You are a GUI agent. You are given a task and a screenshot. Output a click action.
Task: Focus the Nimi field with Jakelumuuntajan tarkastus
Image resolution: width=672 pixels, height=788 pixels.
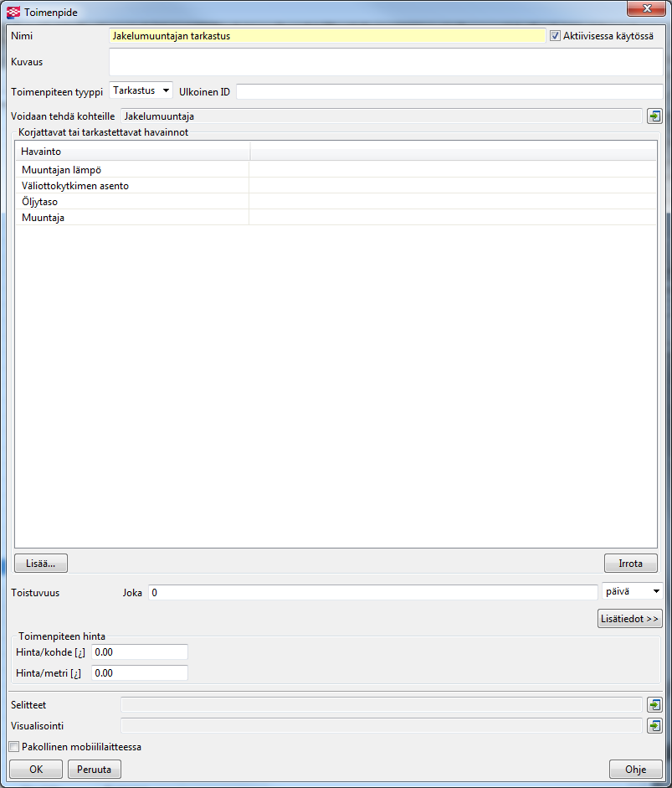(327, 36)
